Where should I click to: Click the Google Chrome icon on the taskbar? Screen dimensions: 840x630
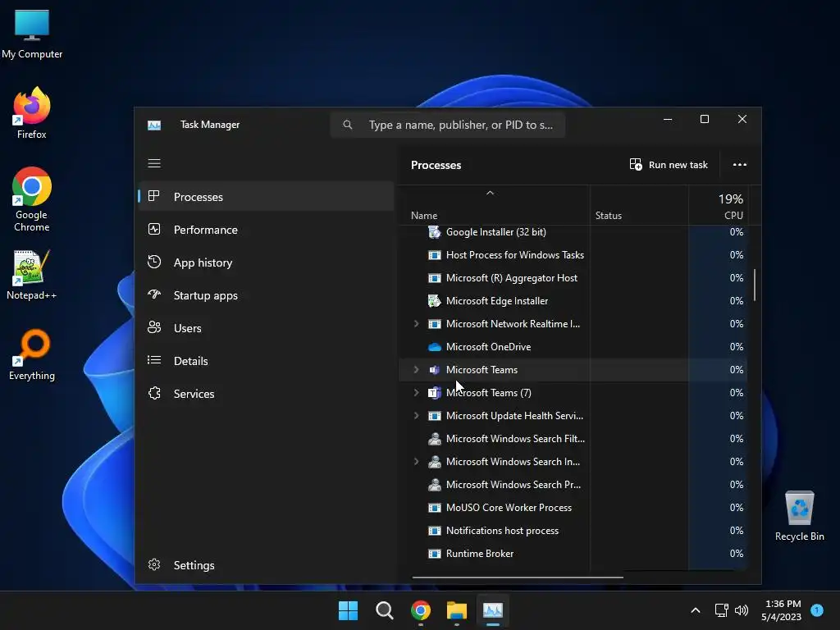pyautogui.click(x=421, y=610)
